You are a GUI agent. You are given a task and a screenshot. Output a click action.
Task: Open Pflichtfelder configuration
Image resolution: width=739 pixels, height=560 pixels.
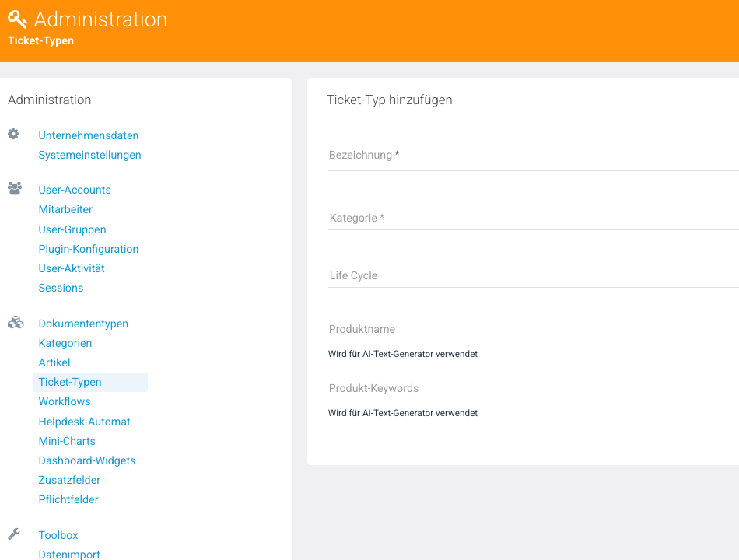[x=68, y=499]
